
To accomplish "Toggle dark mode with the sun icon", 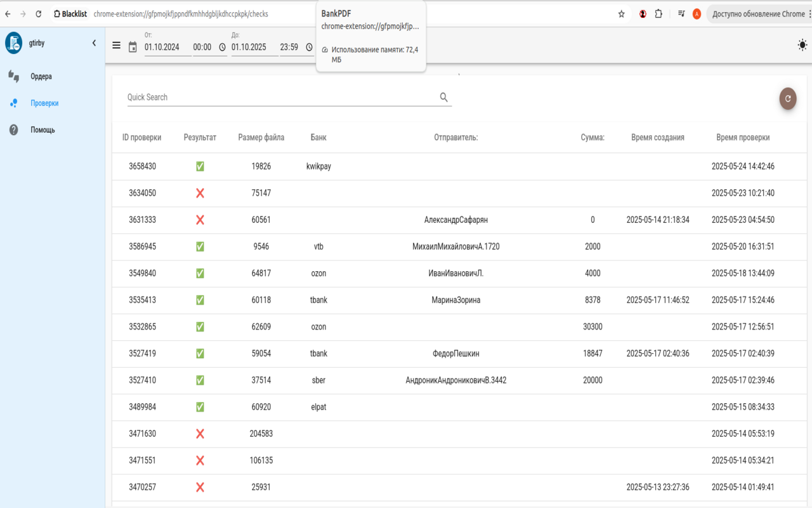I will 802,45.
